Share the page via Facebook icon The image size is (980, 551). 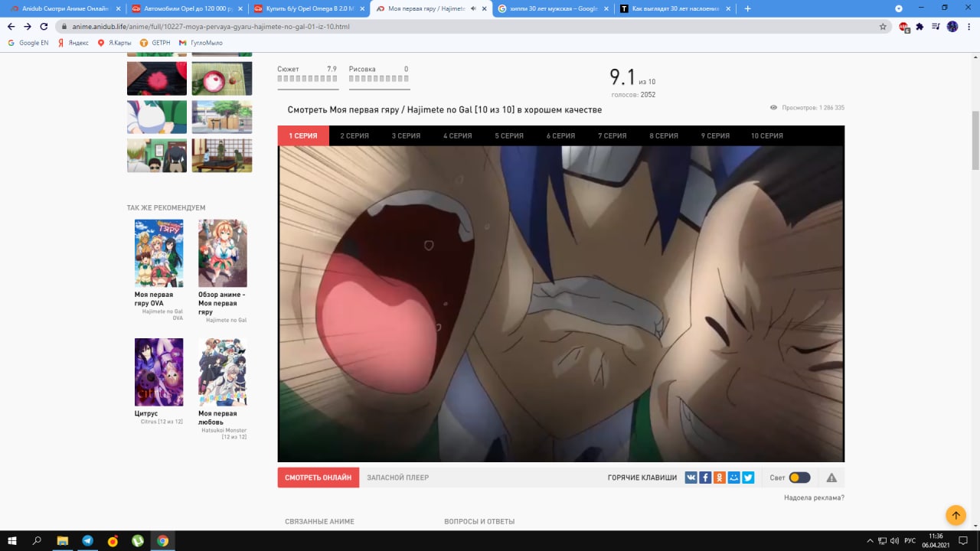[705, 478]
